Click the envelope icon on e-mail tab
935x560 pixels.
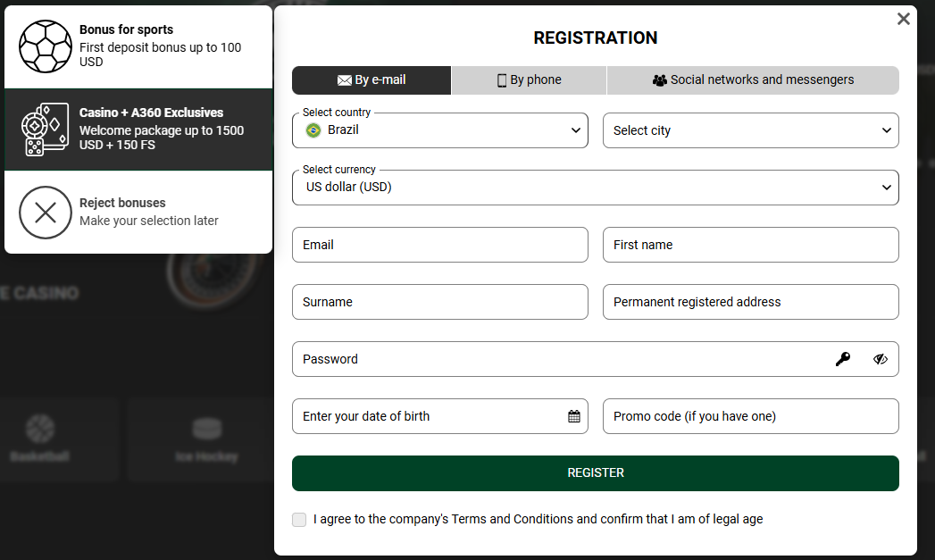point(344,79)
